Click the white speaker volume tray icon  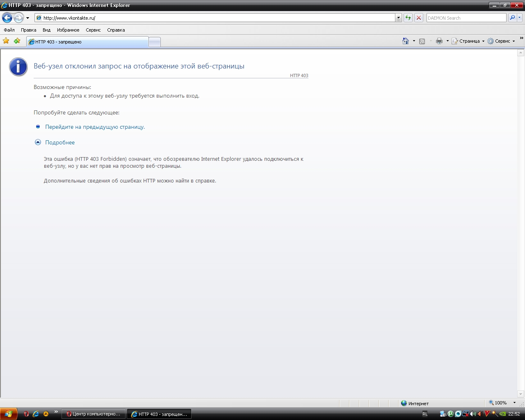473,414
